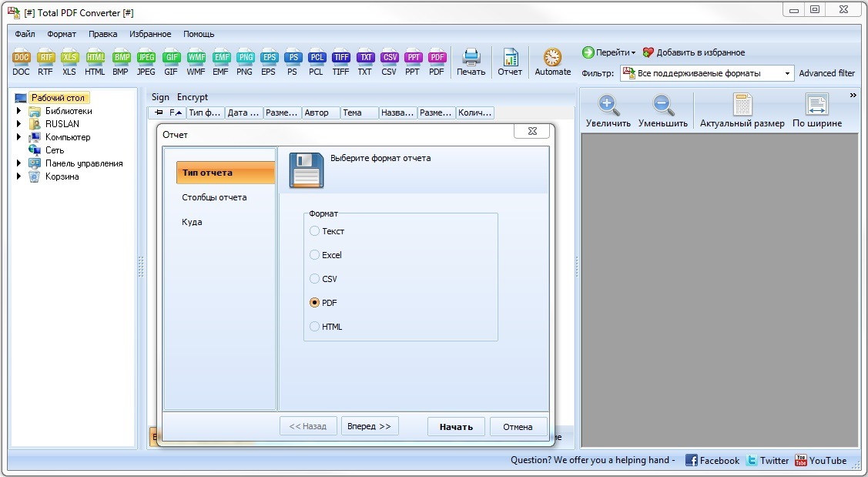Image resolution: width=868 pixels, height=477 pixels.
Task: Select the Тип отчета step
Action: tap(226, 173)
